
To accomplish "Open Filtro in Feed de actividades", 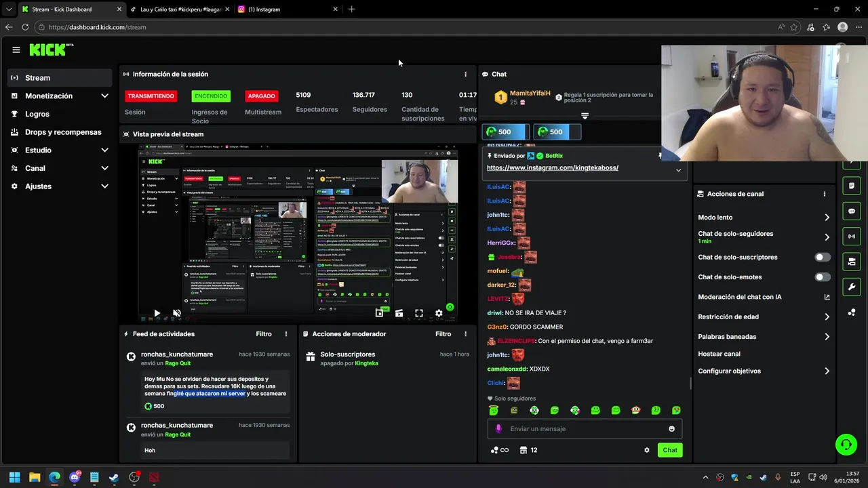I will click(264, 334).
